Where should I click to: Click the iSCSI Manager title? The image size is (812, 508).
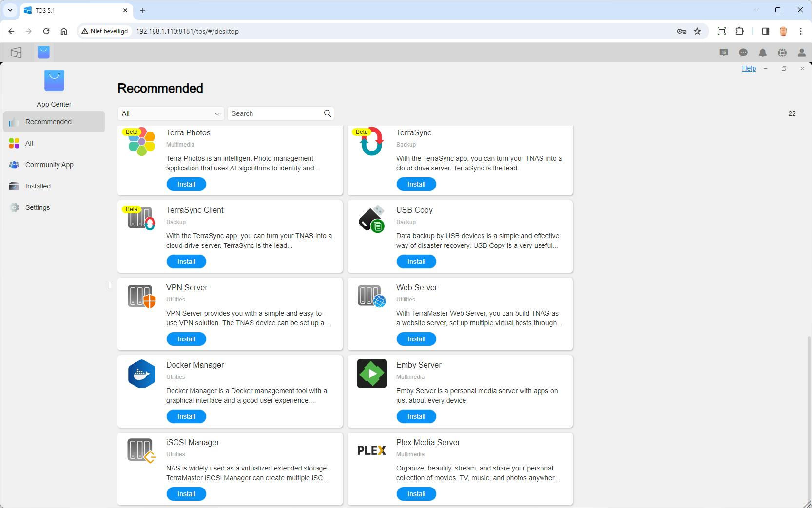click(x=193, y=442)
